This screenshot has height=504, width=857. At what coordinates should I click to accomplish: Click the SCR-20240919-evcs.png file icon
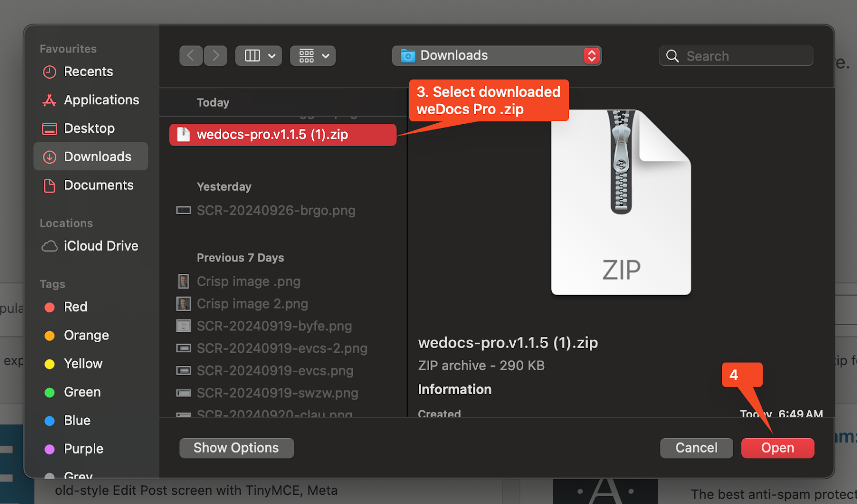tap(183, 371)
